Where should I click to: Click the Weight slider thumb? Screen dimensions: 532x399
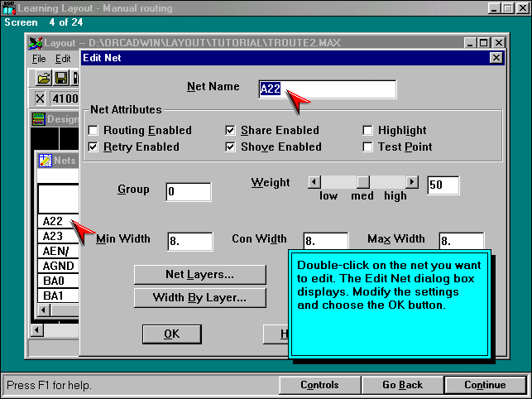tap(362, 182)
